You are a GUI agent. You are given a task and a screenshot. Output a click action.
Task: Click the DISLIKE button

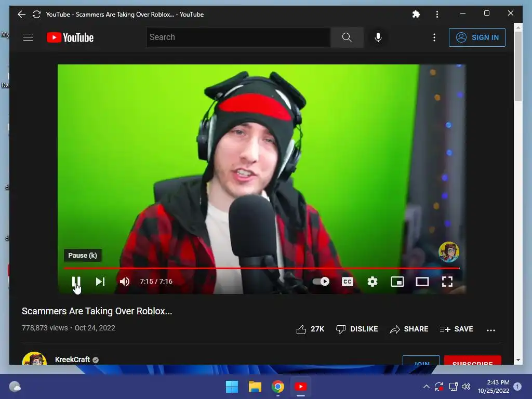tap(357, 329)
